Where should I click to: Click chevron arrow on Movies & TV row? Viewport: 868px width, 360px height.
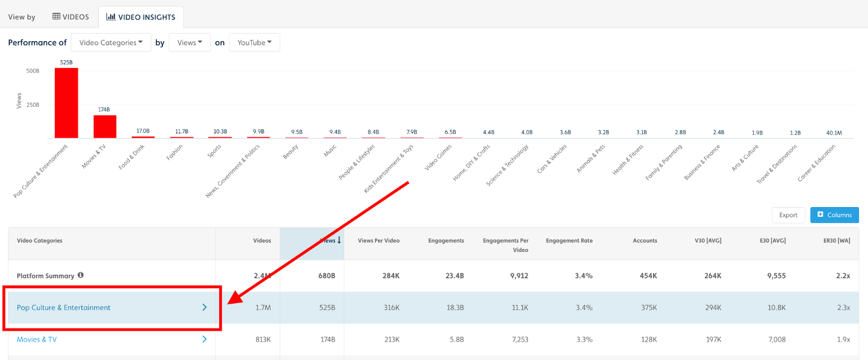tap(205, 339)
